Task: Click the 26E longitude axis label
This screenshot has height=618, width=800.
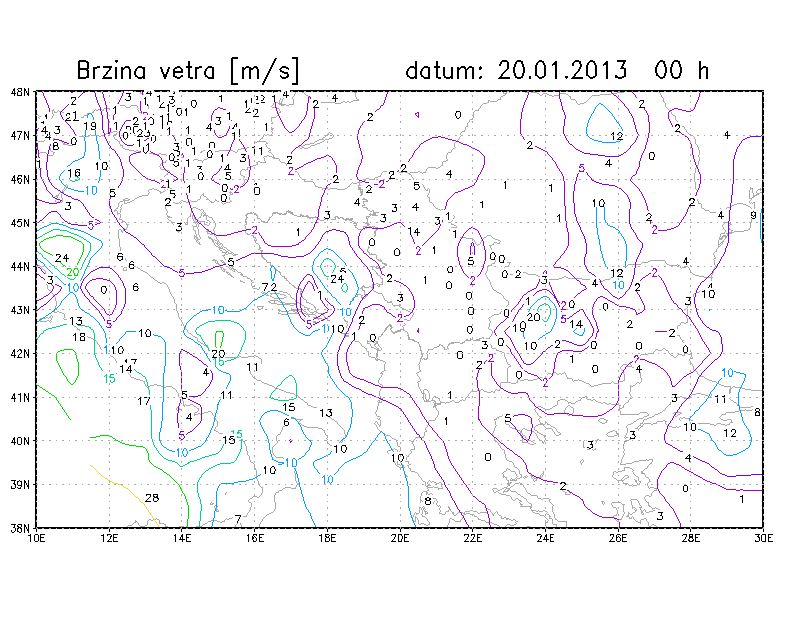Action: click(618, 538)
